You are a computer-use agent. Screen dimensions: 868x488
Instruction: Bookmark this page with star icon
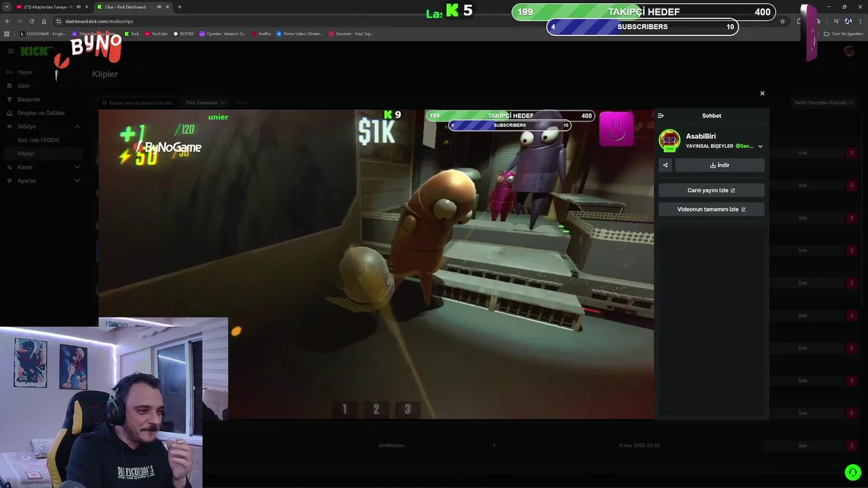click(x=783, y=21)
